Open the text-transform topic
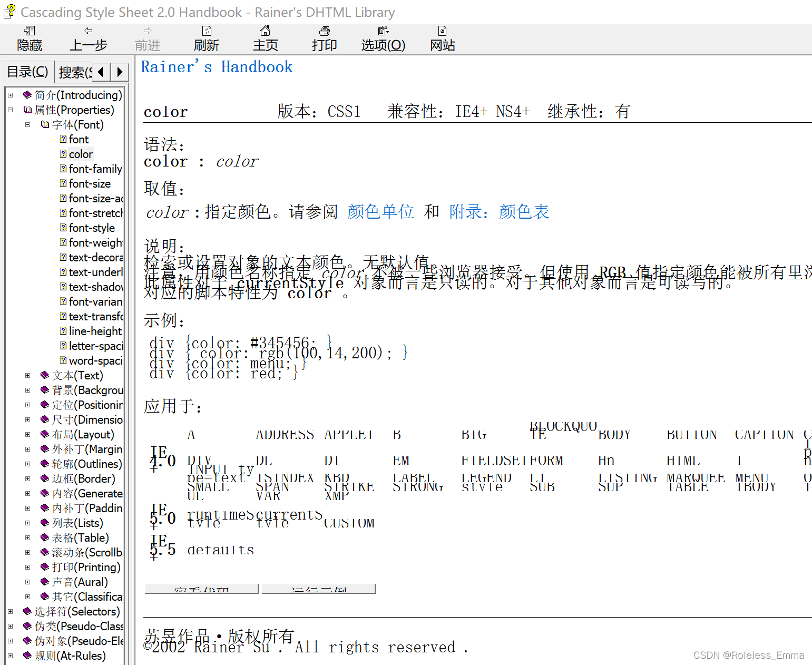This screenshot has width=812, height=665. (x=96, y=316)
